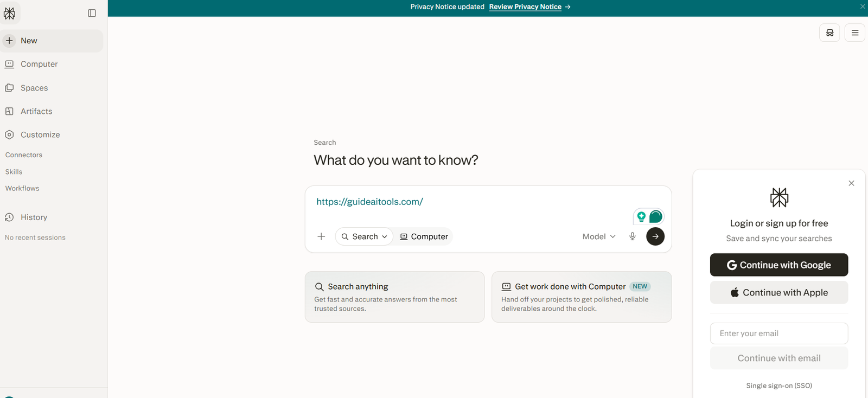Click the lightbulb extension icon in search box
The width and height of the screenshot is (868, 398).
[x=641, y=217]
